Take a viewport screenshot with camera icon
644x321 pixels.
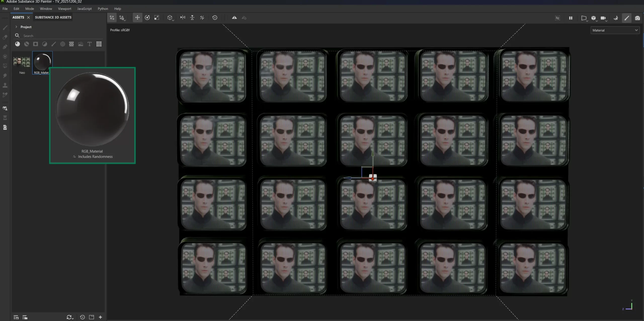click(x=637, y=18)
